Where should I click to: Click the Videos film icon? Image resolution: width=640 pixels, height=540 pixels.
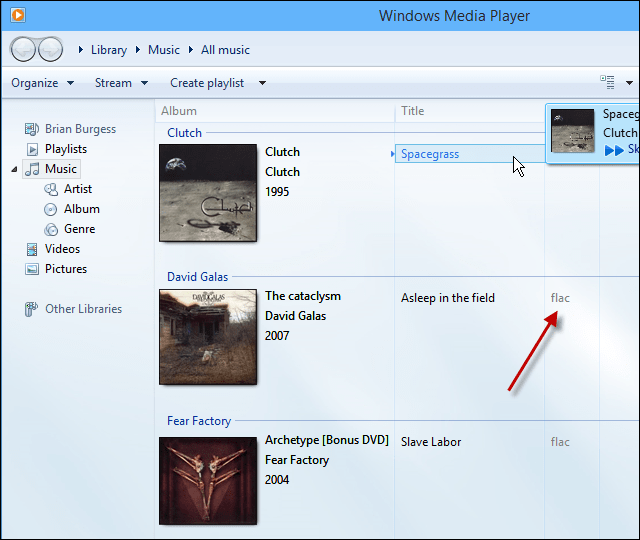(32, 249)
